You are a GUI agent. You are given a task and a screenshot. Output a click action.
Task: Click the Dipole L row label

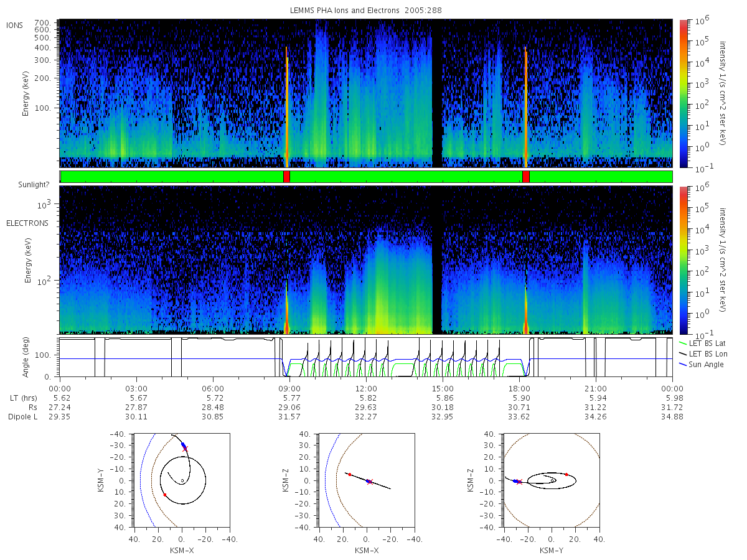(x=22, y=416)
